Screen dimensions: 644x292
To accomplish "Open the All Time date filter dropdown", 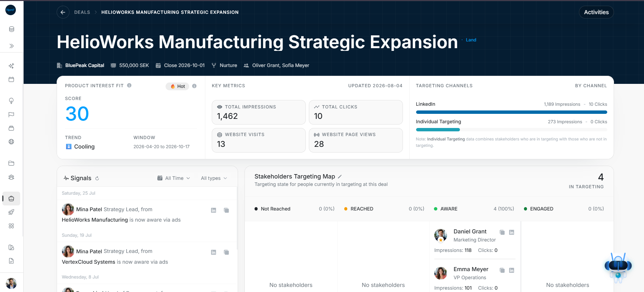I will tap(174, 178).
